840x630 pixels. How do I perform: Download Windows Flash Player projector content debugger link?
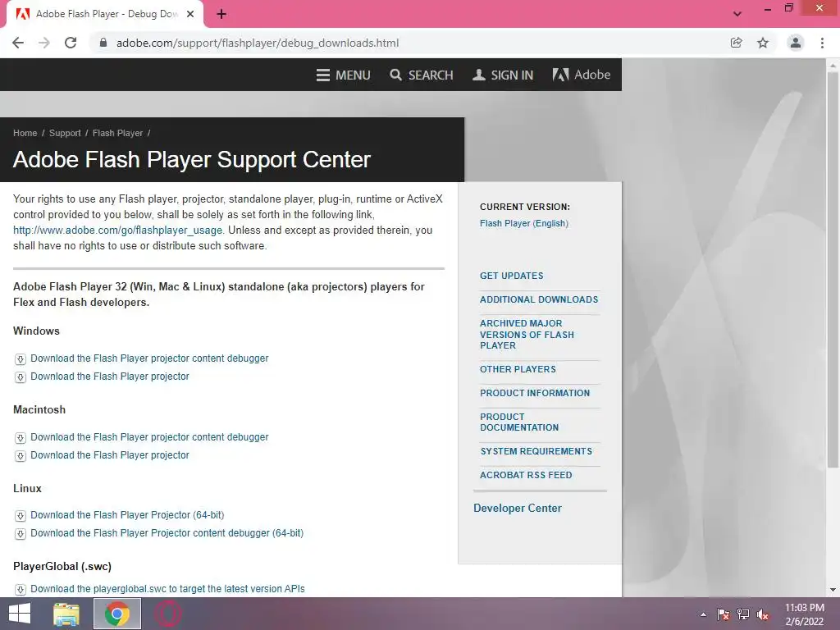tap(149, 358)
